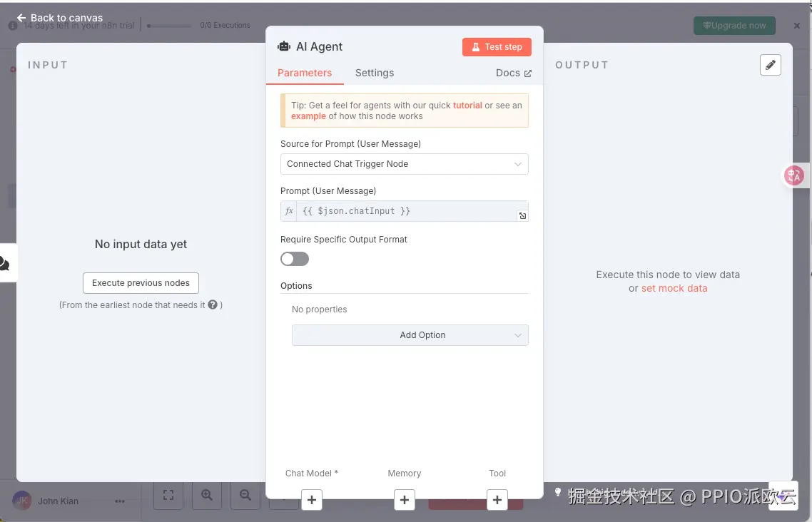Open the chat bubble side icon
Screen dimensions: 812x522
click(x=4, y=263)
